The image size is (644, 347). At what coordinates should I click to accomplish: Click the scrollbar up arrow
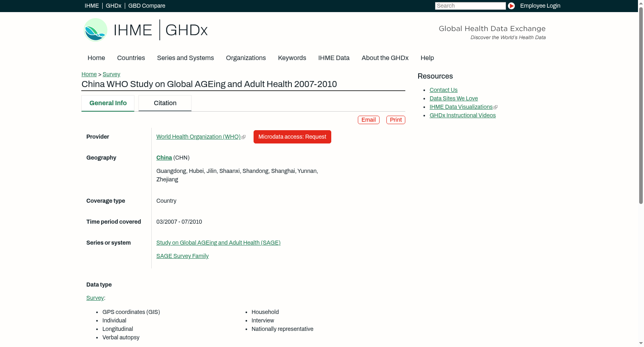641,3
